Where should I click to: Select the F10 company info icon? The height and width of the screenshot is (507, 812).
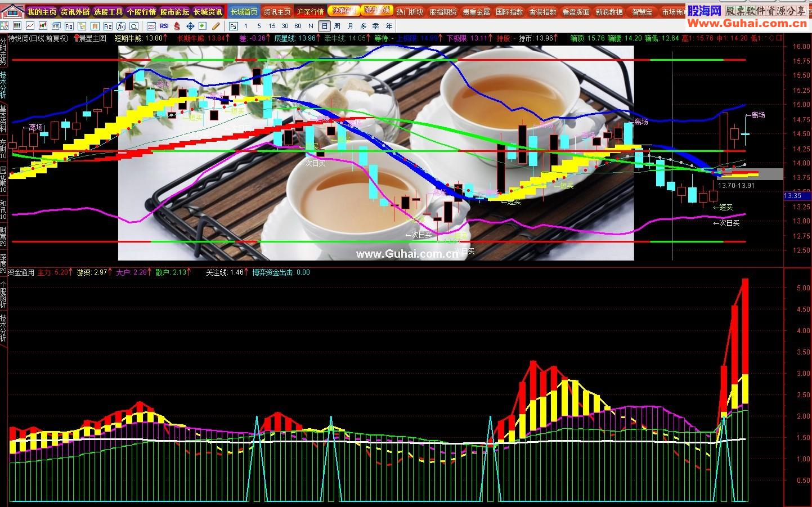pos(69,26)
